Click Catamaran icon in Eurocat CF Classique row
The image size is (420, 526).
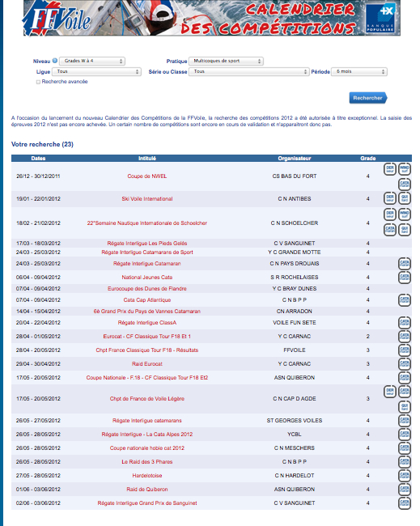pyautogui.click(x=405, y=337)
